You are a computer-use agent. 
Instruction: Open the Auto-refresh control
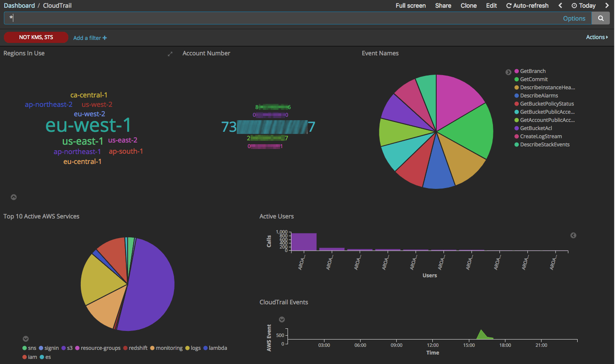[527, 6]
